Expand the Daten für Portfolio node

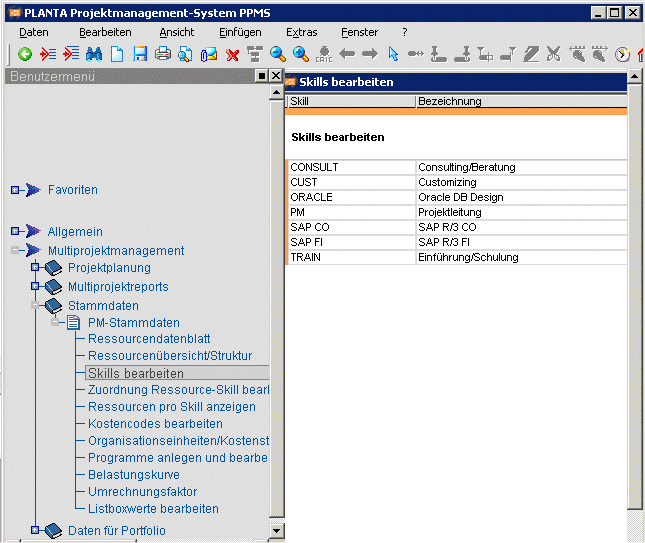[35, 530]
